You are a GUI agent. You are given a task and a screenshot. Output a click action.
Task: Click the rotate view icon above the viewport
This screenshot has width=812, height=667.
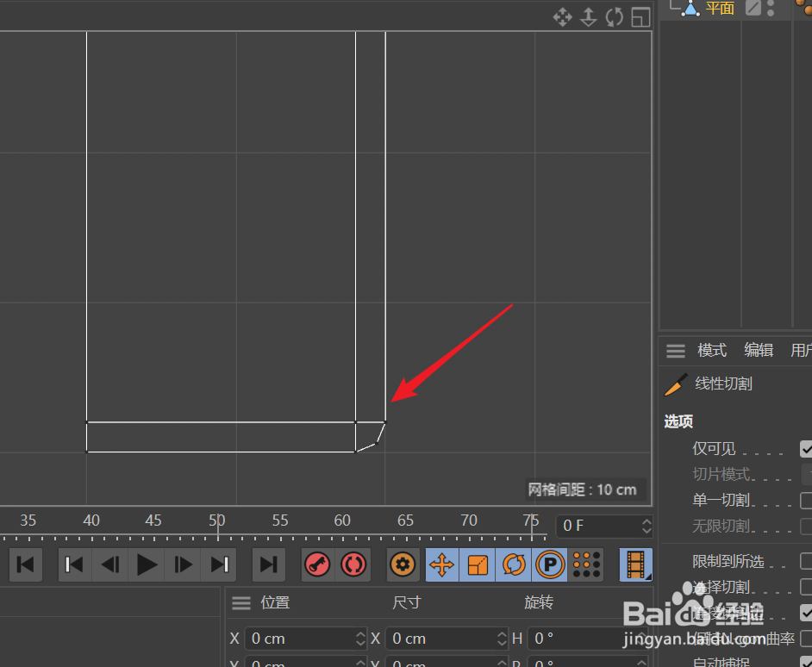(614, 17)
